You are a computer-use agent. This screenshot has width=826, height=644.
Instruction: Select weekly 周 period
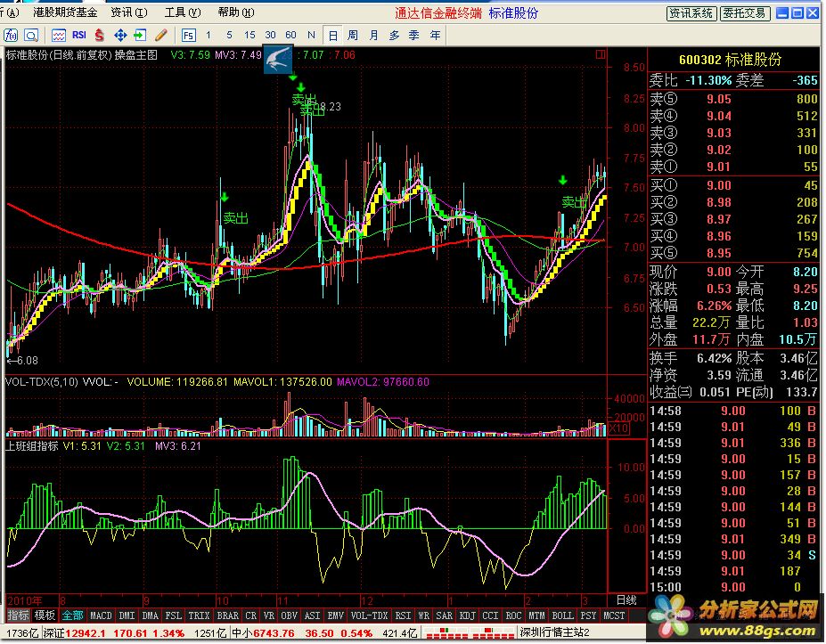353,36
